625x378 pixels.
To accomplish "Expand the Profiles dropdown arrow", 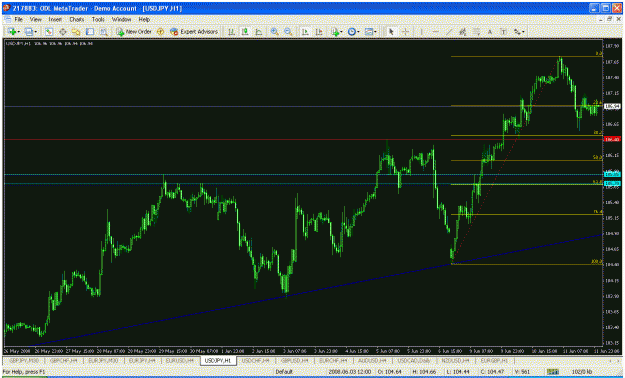I will click(x=36, y=32).
